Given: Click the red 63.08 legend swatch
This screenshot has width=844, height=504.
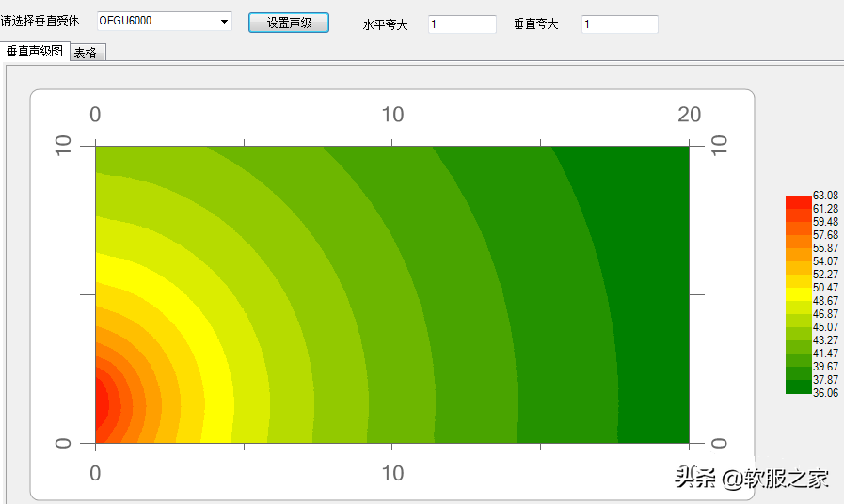Looking at the screenshot, I should click(798, 202).
